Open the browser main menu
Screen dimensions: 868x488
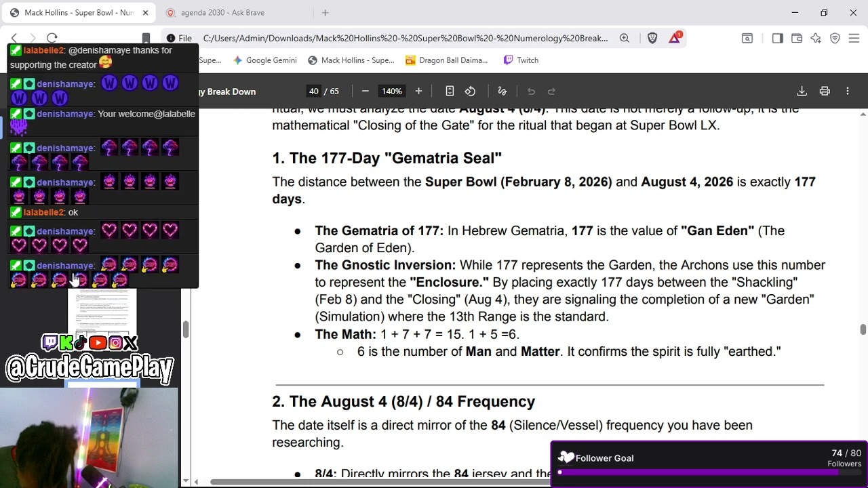click(854, 38)
